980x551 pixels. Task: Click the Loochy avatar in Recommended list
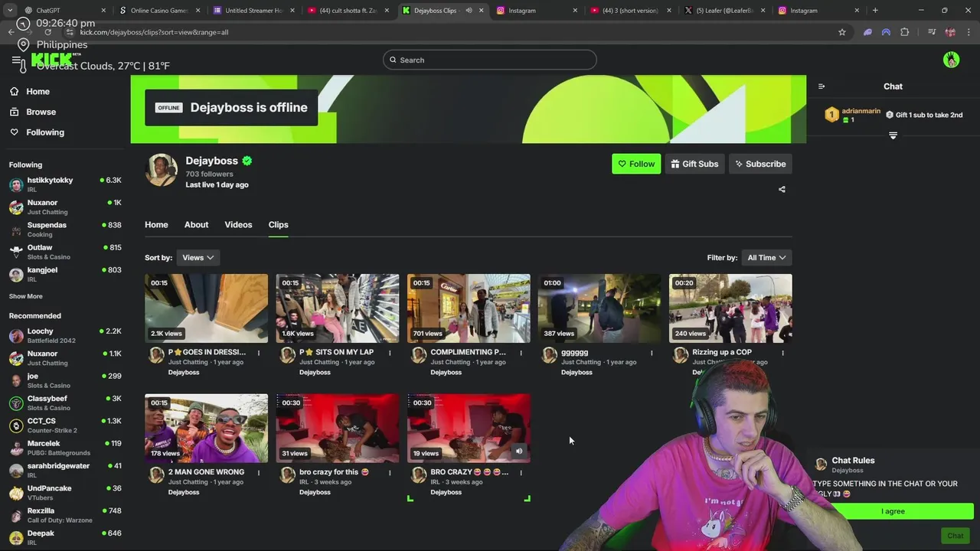point(16,336)
